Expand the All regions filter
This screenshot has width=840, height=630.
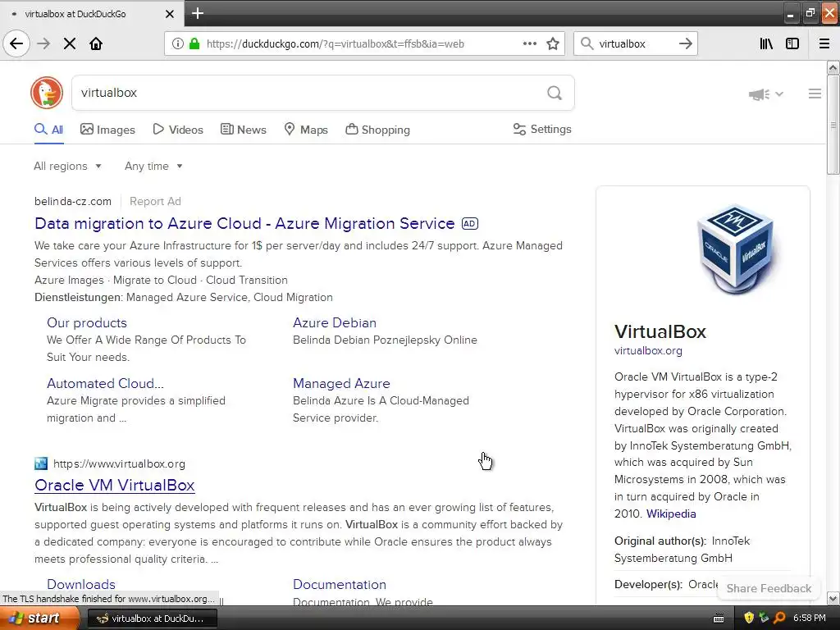(x=67, y=166)
